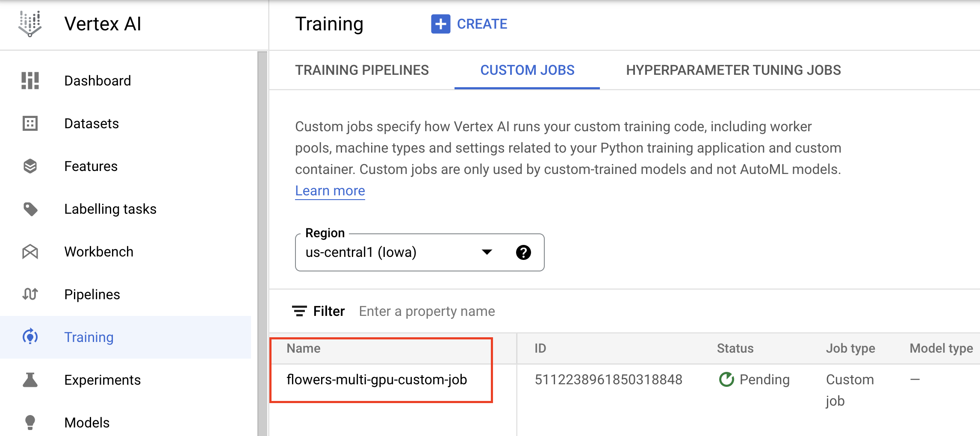Switch to the Training Pipelines tab
This screenshot has height=436, width=980.
(362, 70)
